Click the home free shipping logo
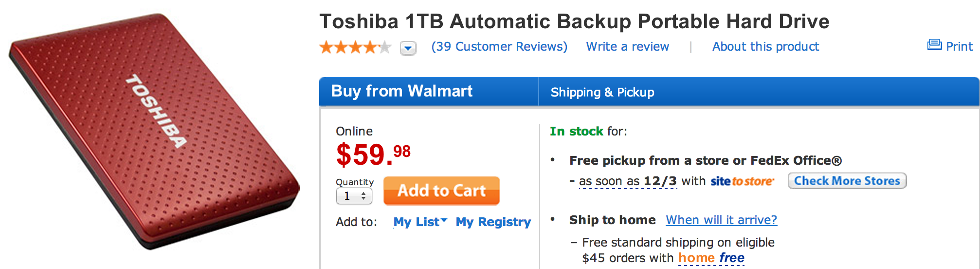The height and width of the screenshot is (269, 980). [711, 258]
